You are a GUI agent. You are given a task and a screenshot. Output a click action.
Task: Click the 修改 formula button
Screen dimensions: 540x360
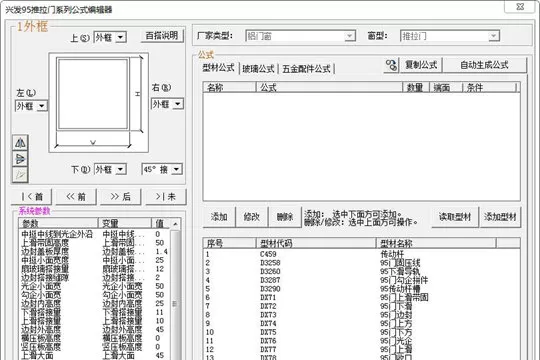[x=252, y=217]
